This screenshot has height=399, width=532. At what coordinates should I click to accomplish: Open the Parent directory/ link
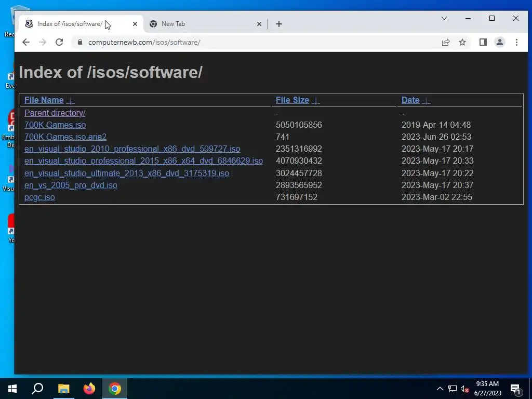tap(55, 113)
